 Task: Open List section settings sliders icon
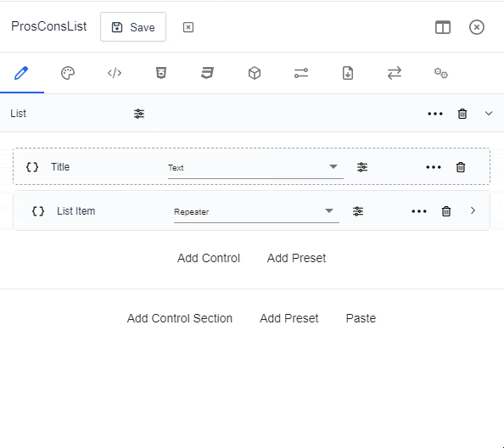(139, 114)
